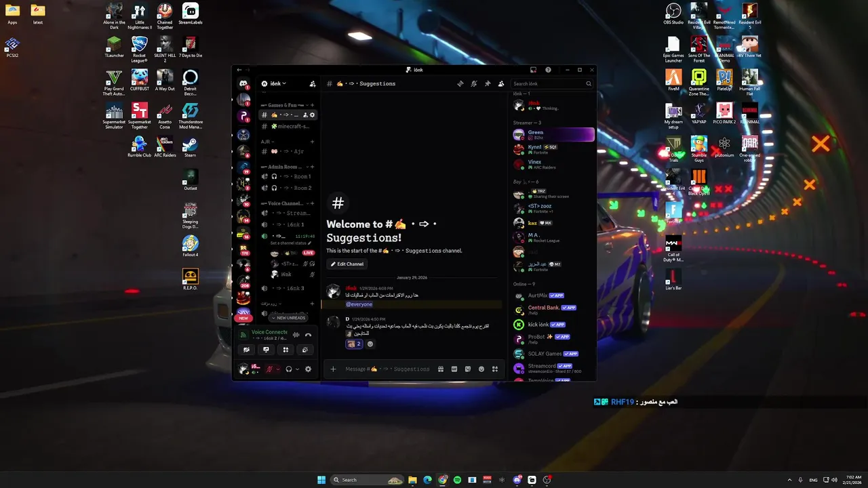Open pinned messages icon
This screenshot has height=488, width=868.
487,83
